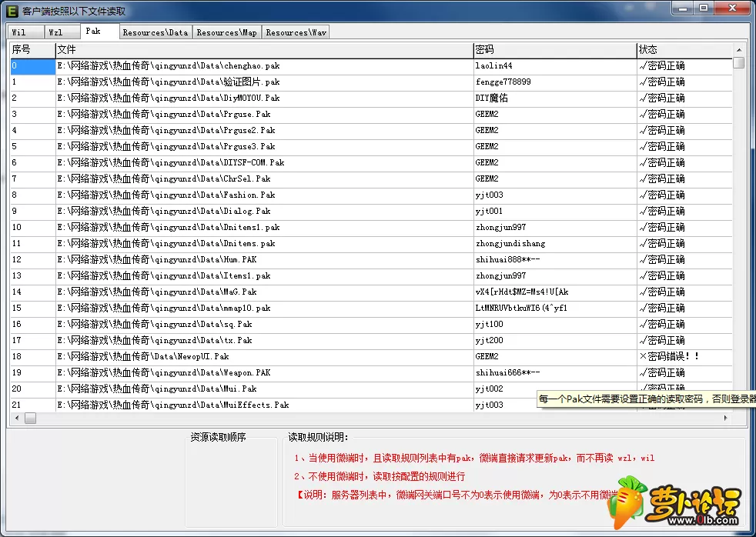
Task: Switch to the Wil tab
Action: [26, 32]
